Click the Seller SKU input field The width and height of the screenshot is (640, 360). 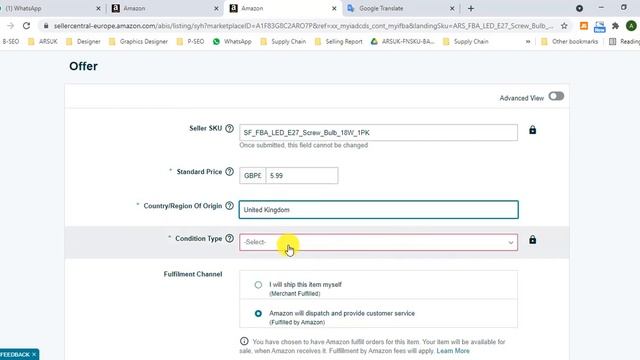point(378,133)
